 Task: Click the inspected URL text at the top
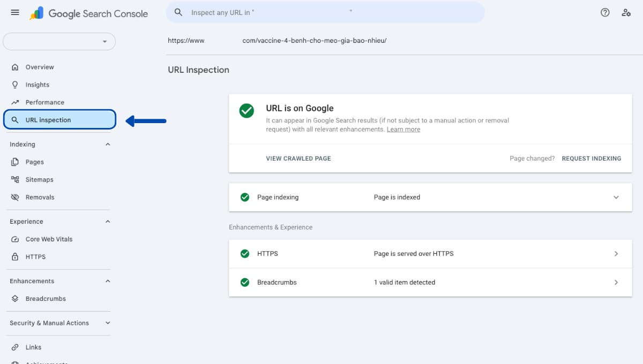[277, 41]
